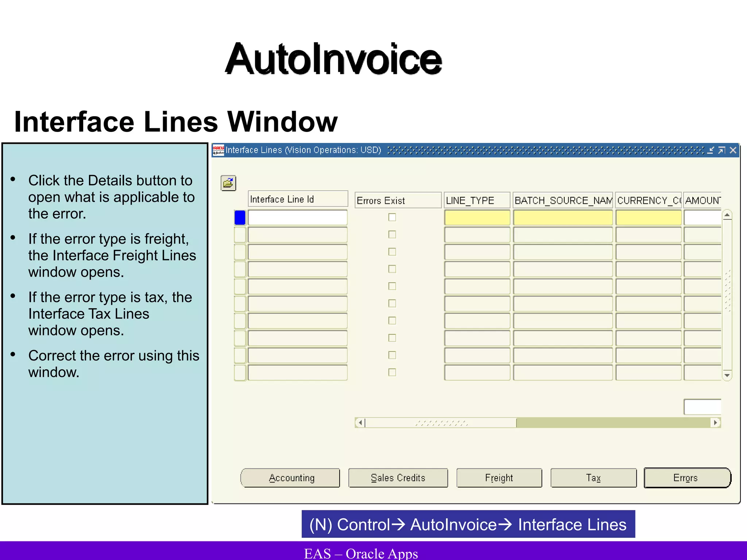Screen dimensions: 747x560
Task: Tick the Errors Exist checkbox in the fifth row
Action: [x=392, y=286]
